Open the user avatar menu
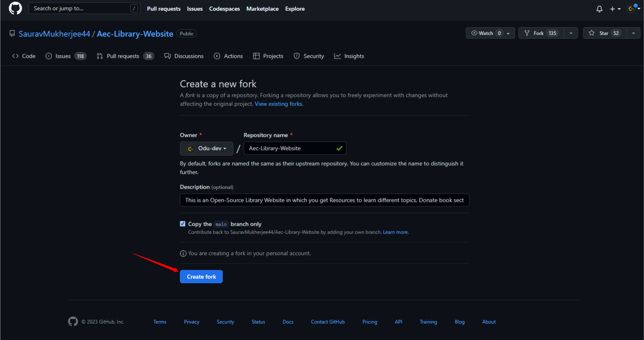Viewport: 644px width, 340px height. 633,8
